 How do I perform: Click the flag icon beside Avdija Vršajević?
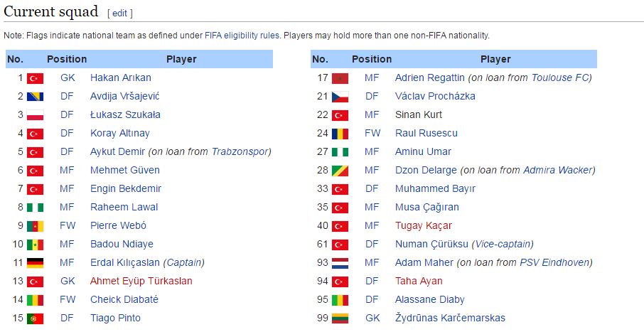[x=36, y=97]
